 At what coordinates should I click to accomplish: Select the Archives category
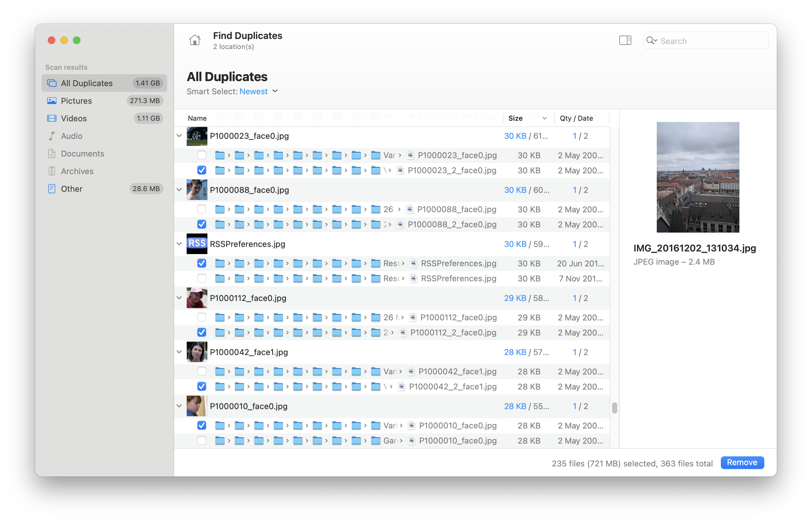click(77, 171)
